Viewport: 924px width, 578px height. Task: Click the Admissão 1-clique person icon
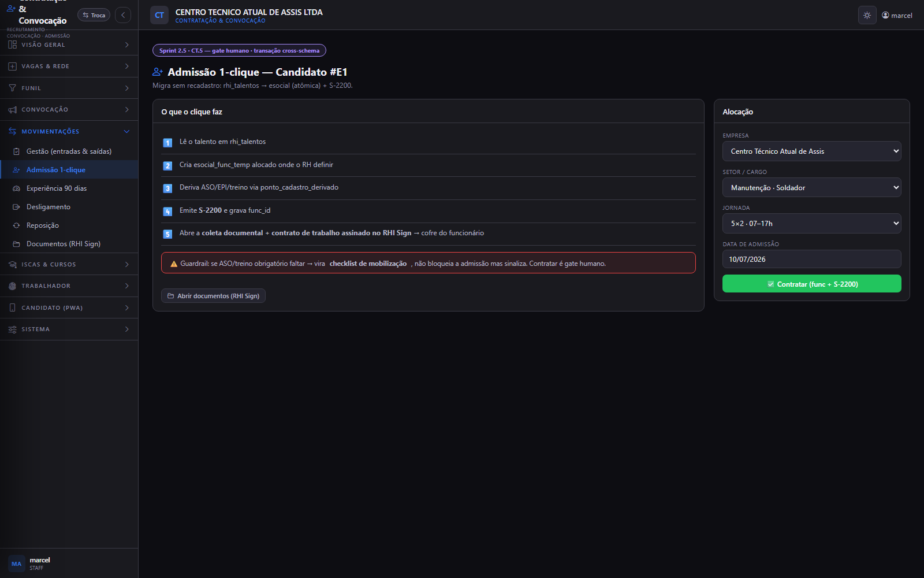[x=16, y=170]
